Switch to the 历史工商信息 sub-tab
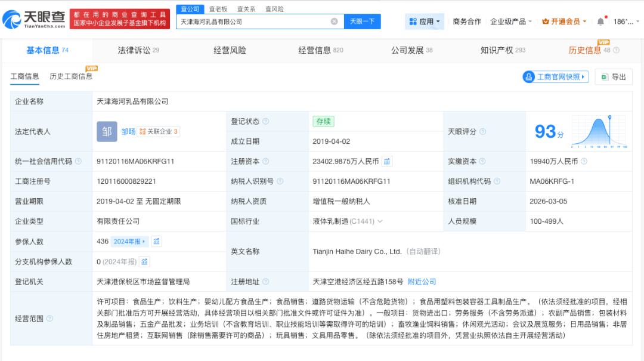644x361 pixels. pyautogui.click(x=71, y=76)
